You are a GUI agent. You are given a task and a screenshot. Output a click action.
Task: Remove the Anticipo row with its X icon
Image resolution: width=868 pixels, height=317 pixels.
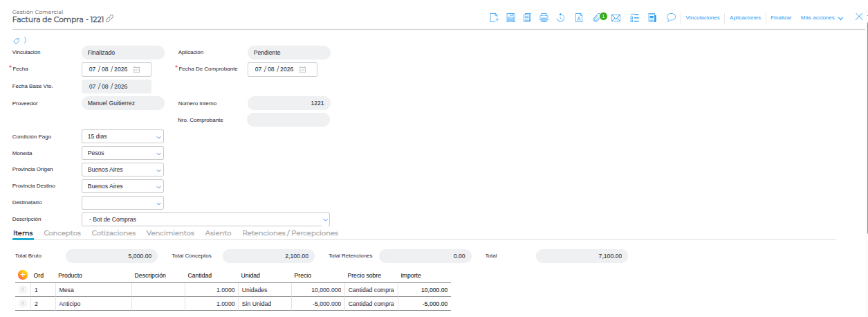[x=22, y=303]
